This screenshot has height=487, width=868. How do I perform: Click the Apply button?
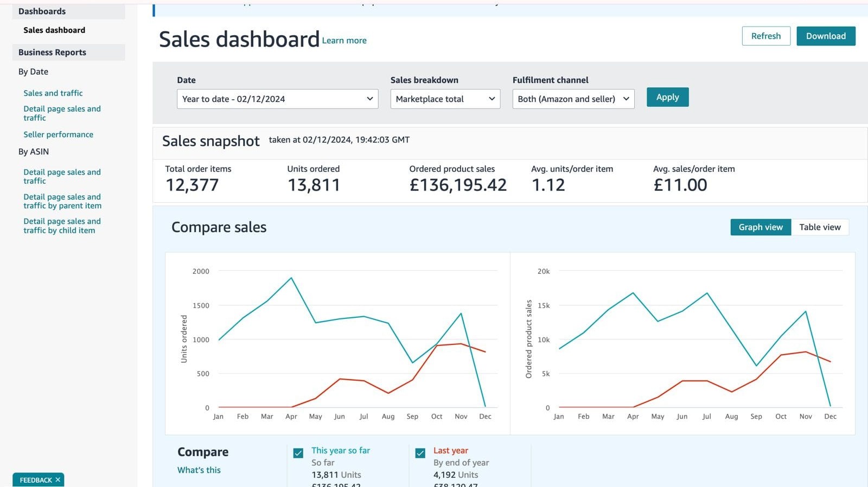coord(667,97)
